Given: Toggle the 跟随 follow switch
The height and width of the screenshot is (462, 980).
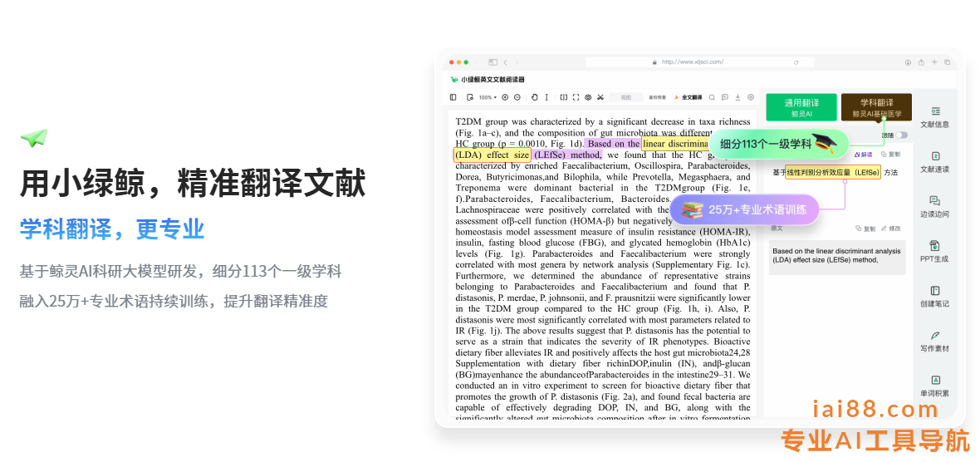Looking at the screenshot, I should pyautogui.click(x=901, y=135).
